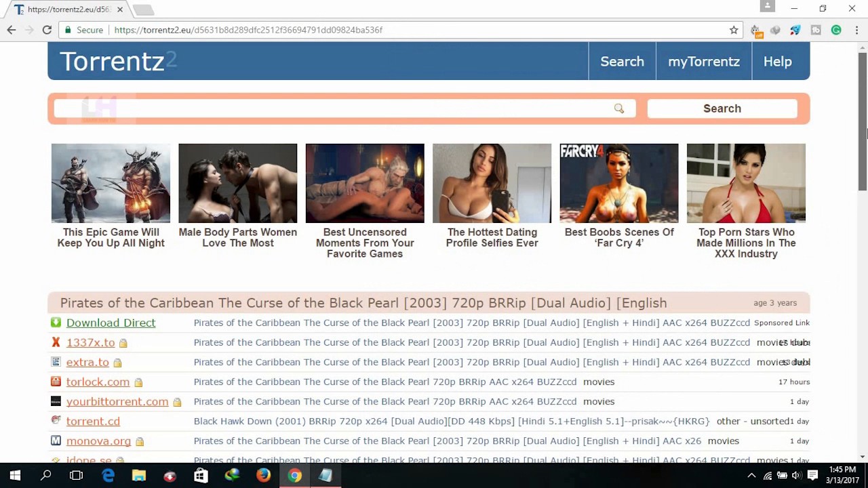
Task: Open the extension icon with 'off' badge
Action: pyautogui.click(x=755, y=30)
